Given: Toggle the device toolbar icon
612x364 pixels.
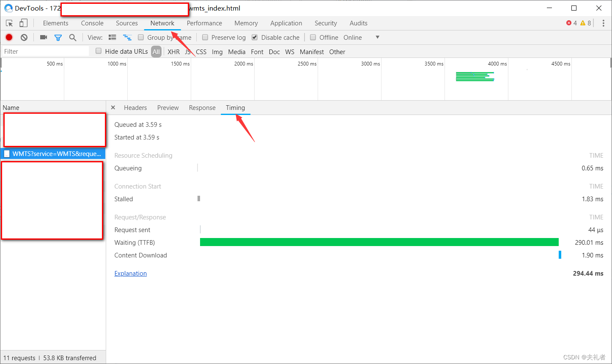Looking at the screenshot, I should (23, 23).
